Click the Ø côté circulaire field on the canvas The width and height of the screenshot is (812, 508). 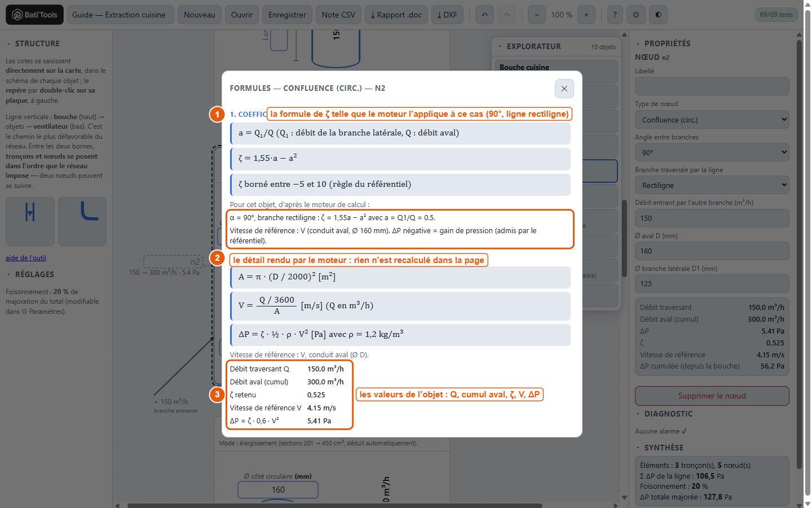click(x=278, y=490)
